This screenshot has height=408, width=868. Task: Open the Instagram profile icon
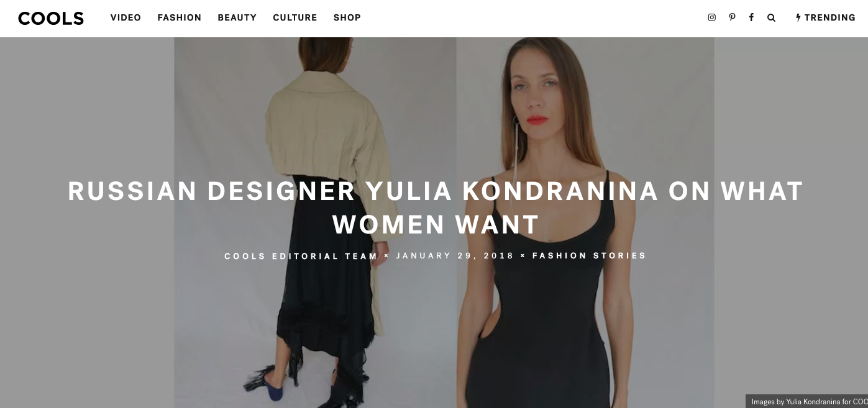(712, 17)
